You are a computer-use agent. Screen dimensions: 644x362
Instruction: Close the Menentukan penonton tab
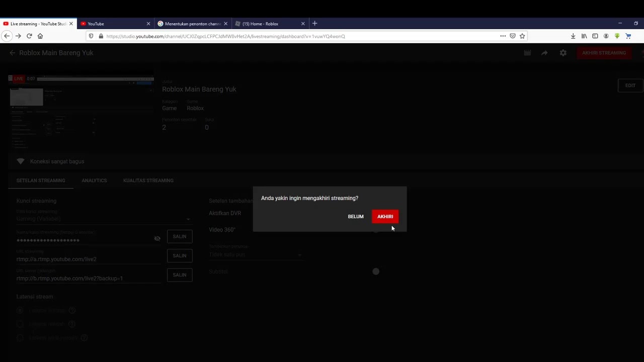tap(225, 24)
